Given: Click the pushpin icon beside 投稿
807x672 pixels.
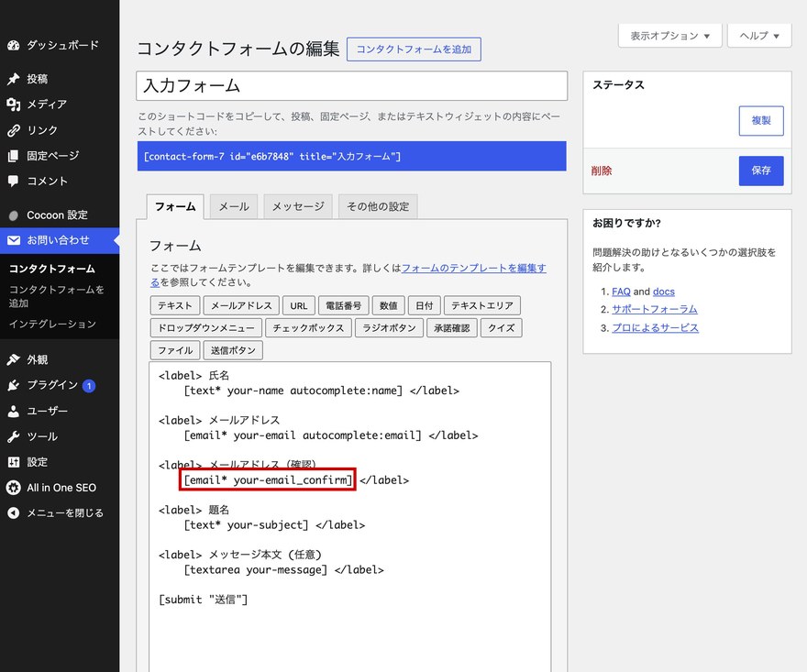Looking at the screenshot, I should 14,79.
